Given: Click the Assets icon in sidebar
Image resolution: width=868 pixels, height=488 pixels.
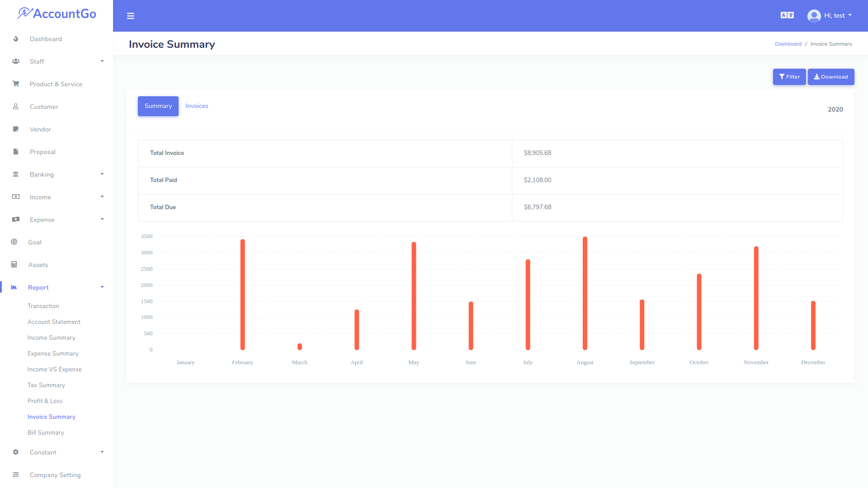Looking at the screenshot, I should pyautogui.click(x=16, y=265).
